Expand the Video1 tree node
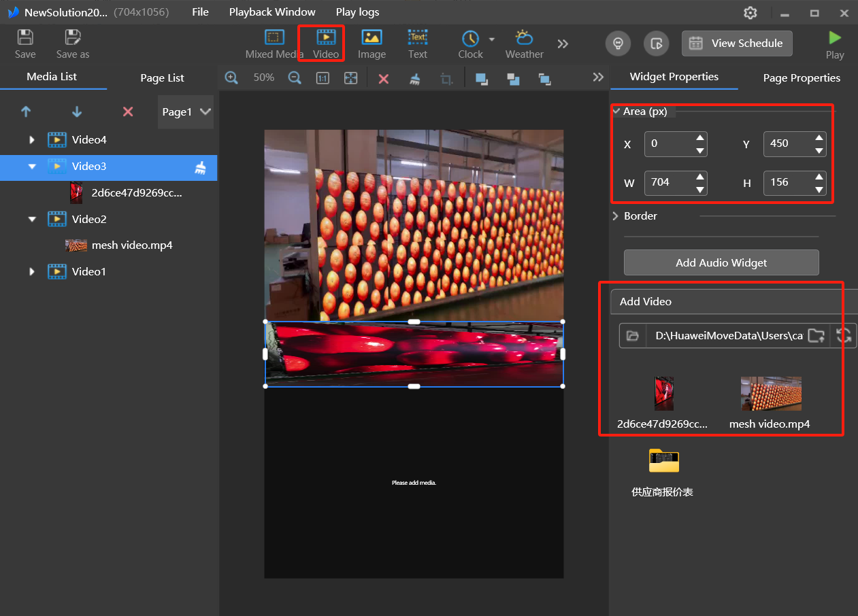The image size is (858, 616). click(x=31, y=272)
